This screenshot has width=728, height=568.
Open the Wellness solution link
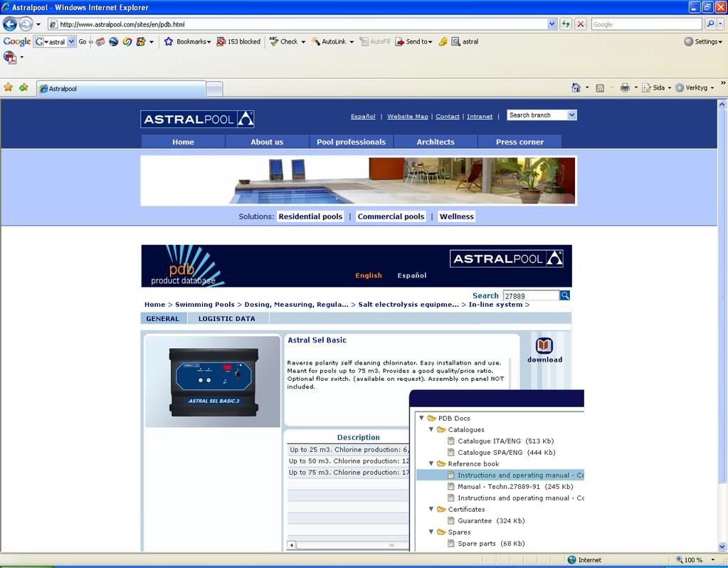457,216
